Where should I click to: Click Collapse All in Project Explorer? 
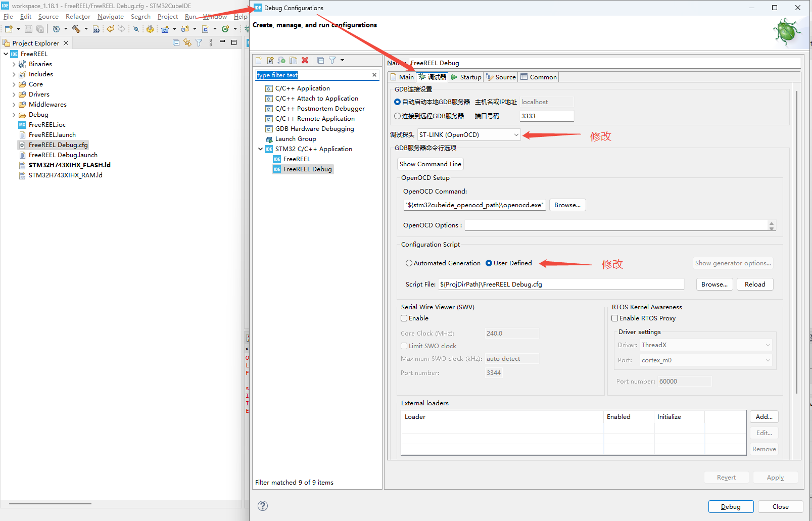(x=176, y=43)
